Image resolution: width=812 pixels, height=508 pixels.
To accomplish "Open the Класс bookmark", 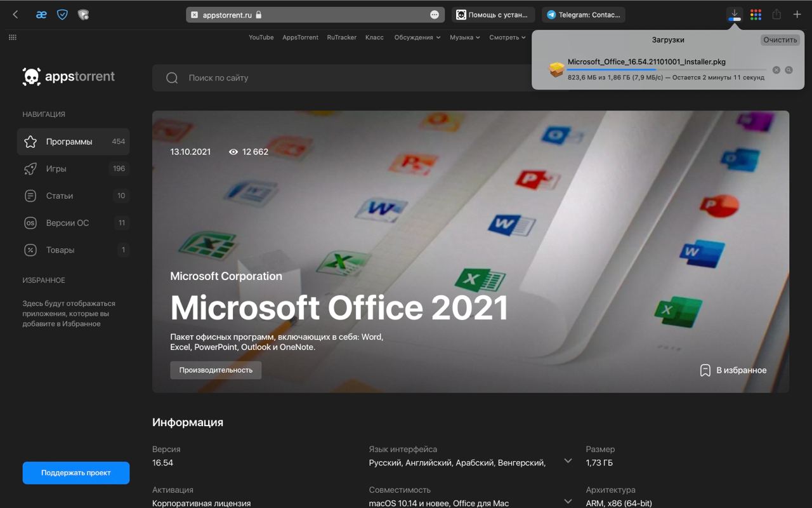I will tap(374, 37).
